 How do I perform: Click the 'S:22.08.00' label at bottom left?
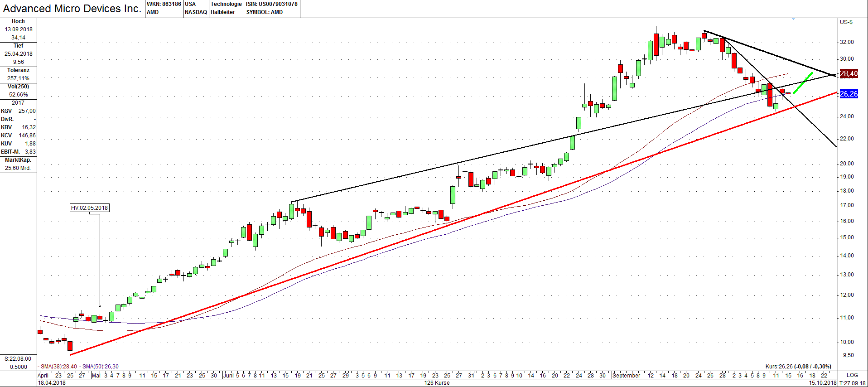(x=18, y=359)
